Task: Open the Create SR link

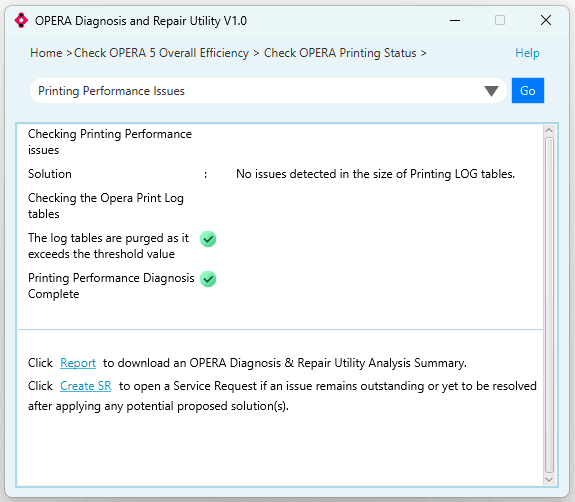Action: tap(85, 386)
